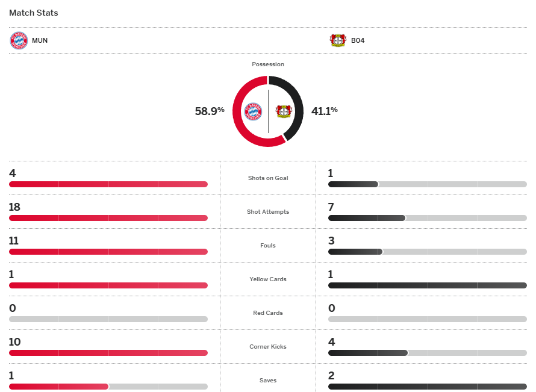Image resolution: width=536 pixels, height=392 pixels.
Task: Click Leverkusen's black Saves bar
Action: click(x=427, y=387)
